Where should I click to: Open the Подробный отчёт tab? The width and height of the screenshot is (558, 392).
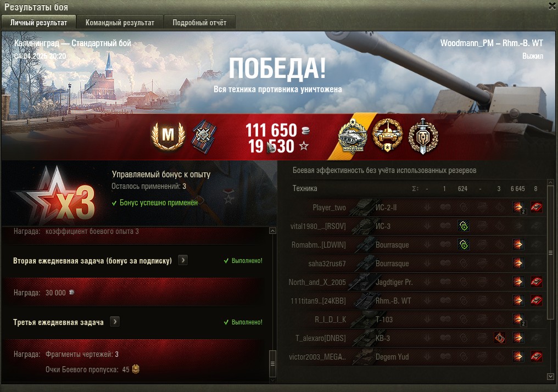199,23
